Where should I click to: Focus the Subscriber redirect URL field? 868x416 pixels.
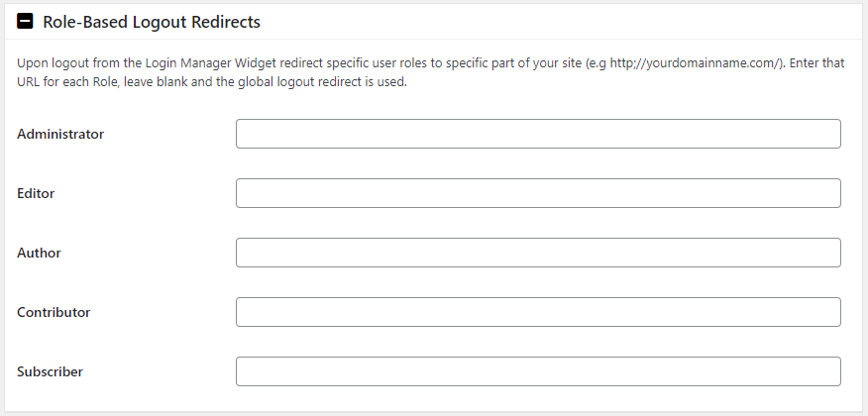pyautogui.click(x=538, y=371)
